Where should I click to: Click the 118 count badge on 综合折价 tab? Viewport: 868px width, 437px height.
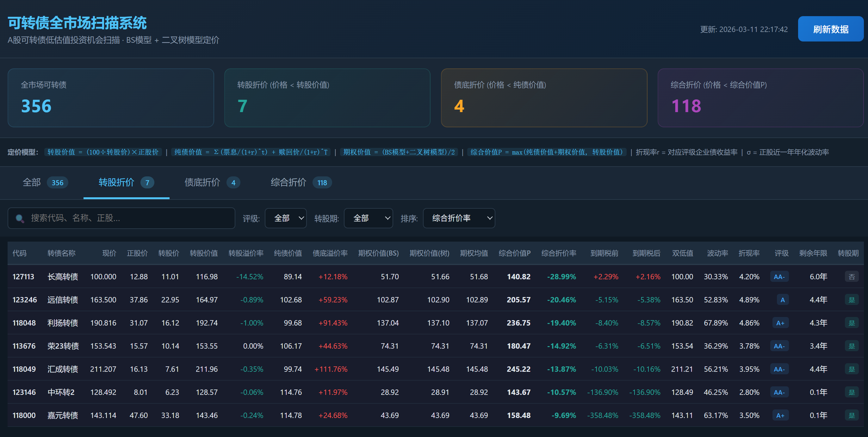[322, 183]
